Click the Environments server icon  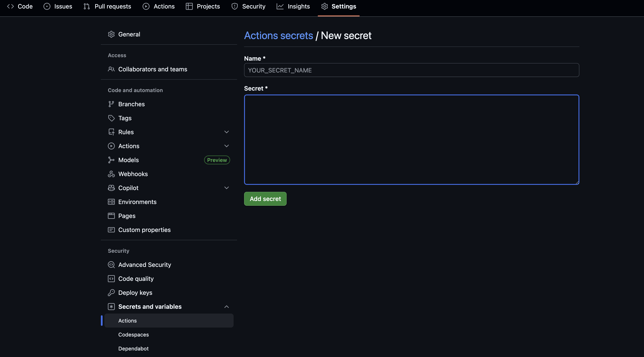tap(111, 202)
